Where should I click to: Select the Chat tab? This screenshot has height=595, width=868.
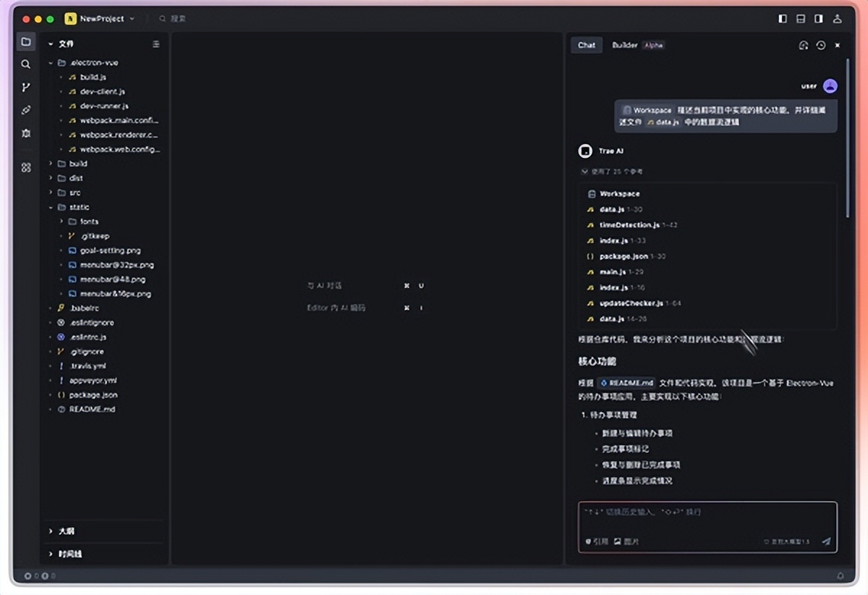tap(587, 45)
